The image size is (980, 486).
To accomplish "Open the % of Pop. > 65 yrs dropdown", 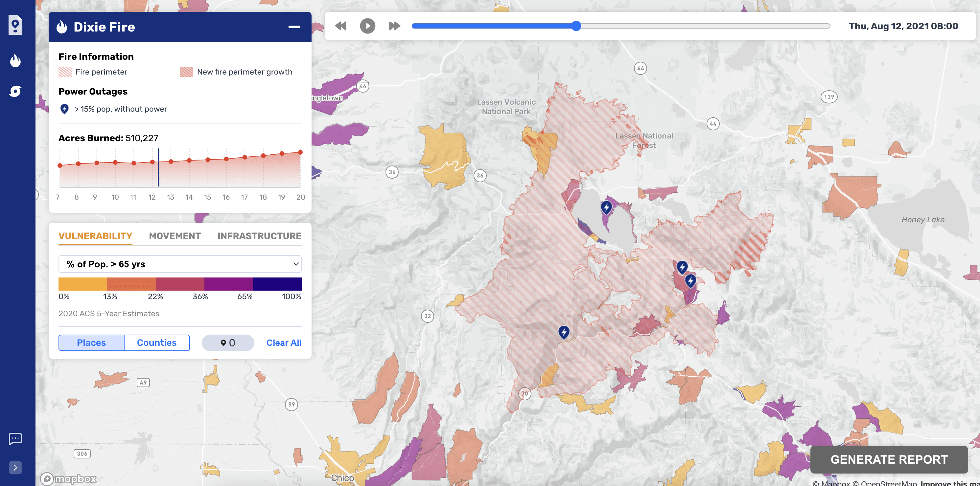I will click(180, 264).
